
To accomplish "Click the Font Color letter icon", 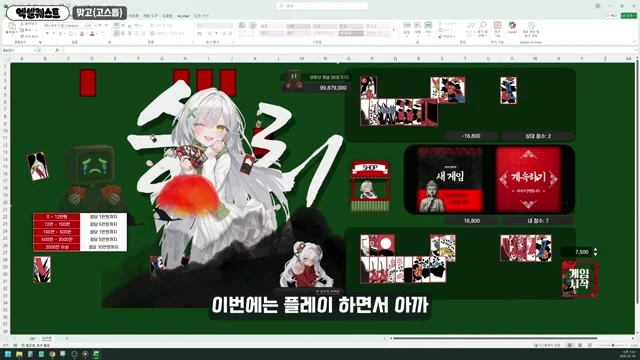I will 92,34.
